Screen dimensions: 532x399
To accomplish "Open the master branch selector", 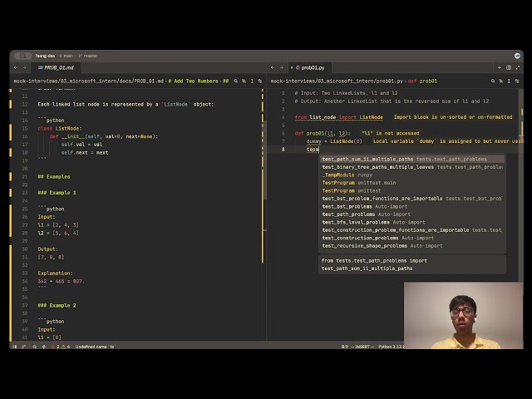I will click(x=88, y=56).
